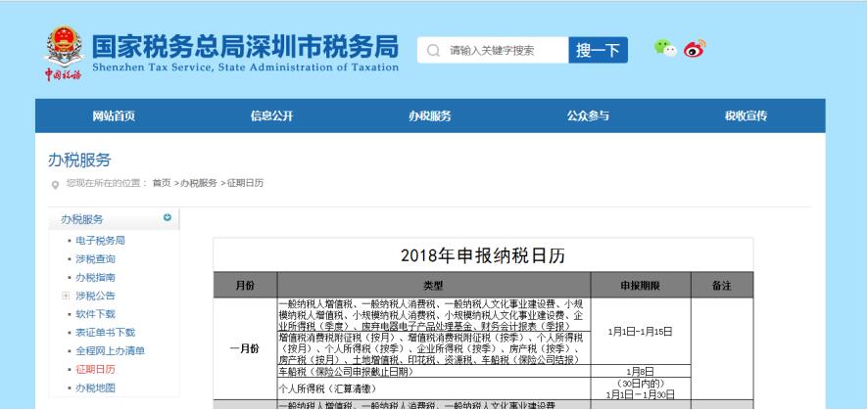Click the 1月1日-1月15日 deadline cell
The image size is (868, 410).
[641, 332]
